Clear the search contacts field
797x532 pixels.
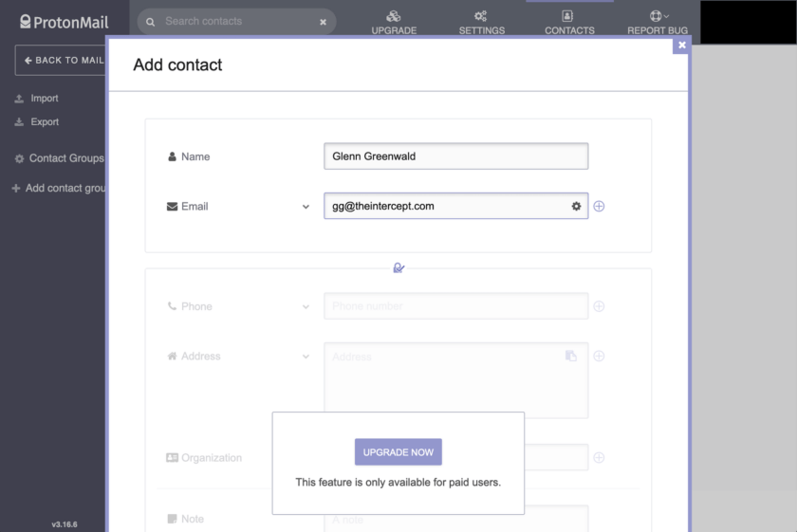(323, 22)
